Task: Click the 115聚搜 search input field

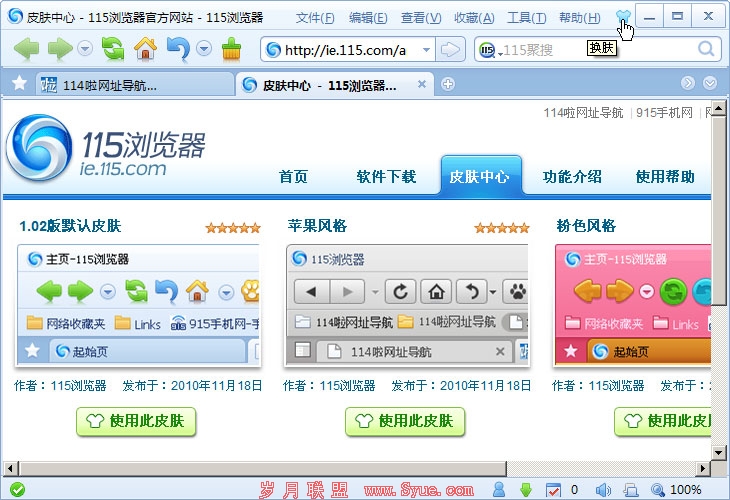Action: (598, 49)
